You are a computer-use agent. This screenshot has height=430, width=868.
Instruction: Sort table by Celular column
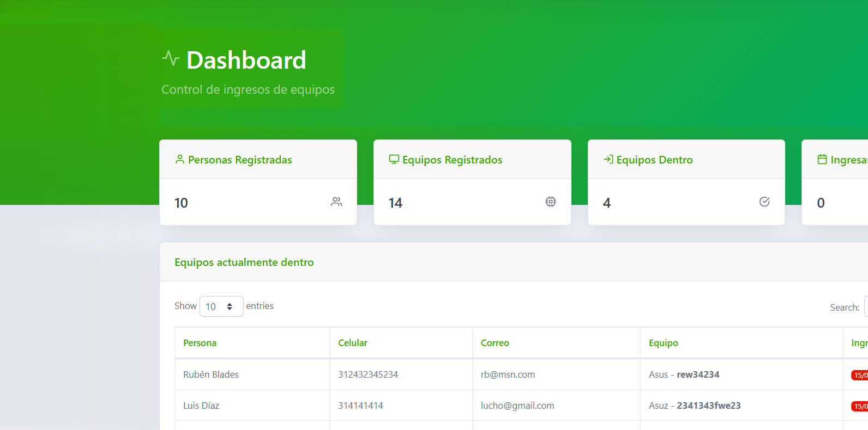401,343
